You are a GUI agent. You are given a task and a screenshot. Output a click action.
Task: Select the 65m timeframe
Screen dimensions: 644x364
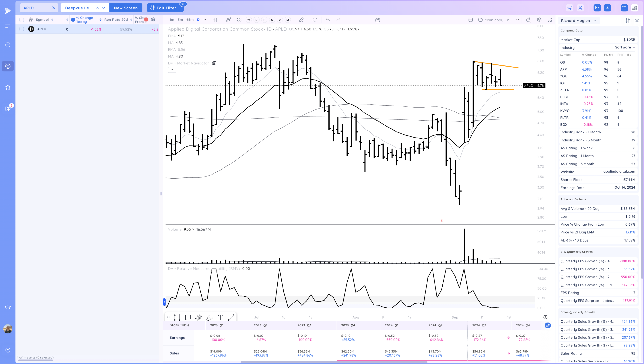point(190,20)
